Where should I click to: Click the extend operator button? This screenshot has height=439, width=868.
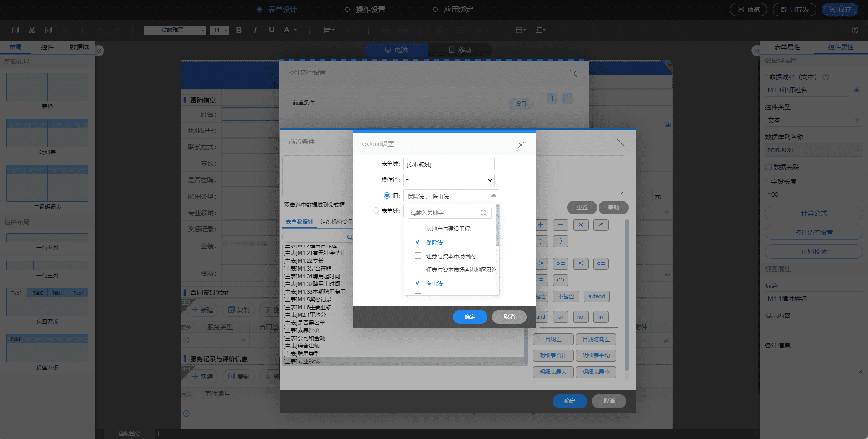596,296
